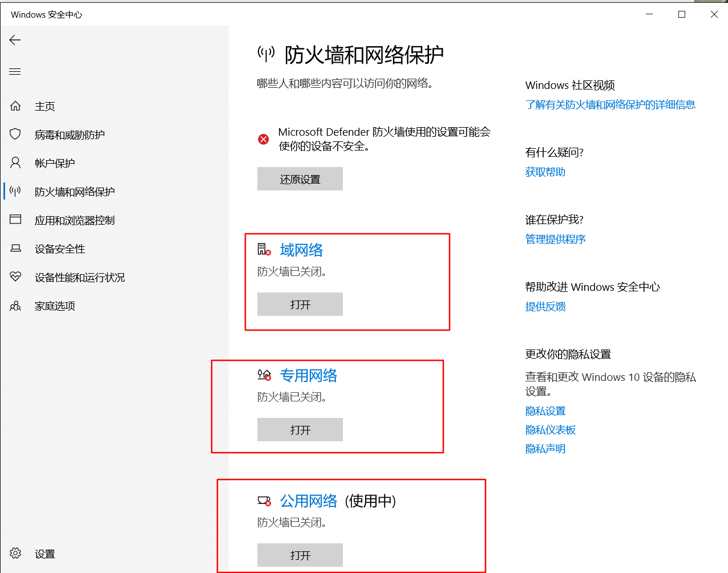Click the red error icon beside Defender warning
This screenshot has width=728, height=573.
[264, 139]
